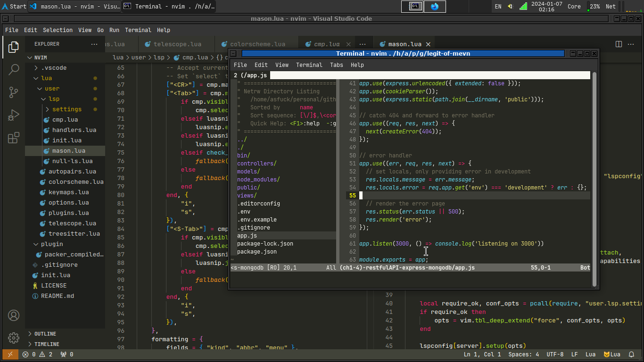Open the Accounts icon in activity bar
The width and height of the screenshot is (644, 362).
[14, 315]
